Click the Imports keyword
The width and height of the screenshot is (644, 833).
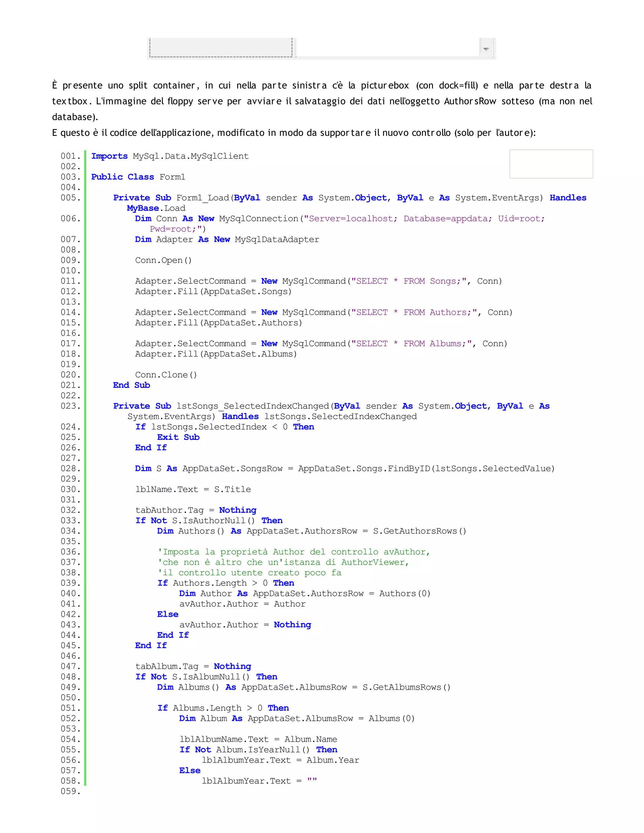tap(109, 156)
